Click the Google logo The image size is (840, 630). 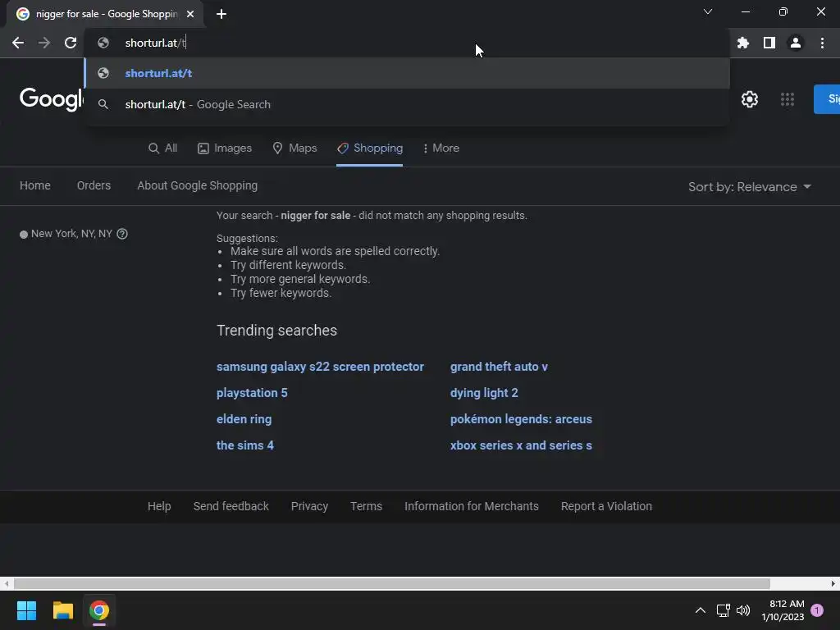pos(52,99)
